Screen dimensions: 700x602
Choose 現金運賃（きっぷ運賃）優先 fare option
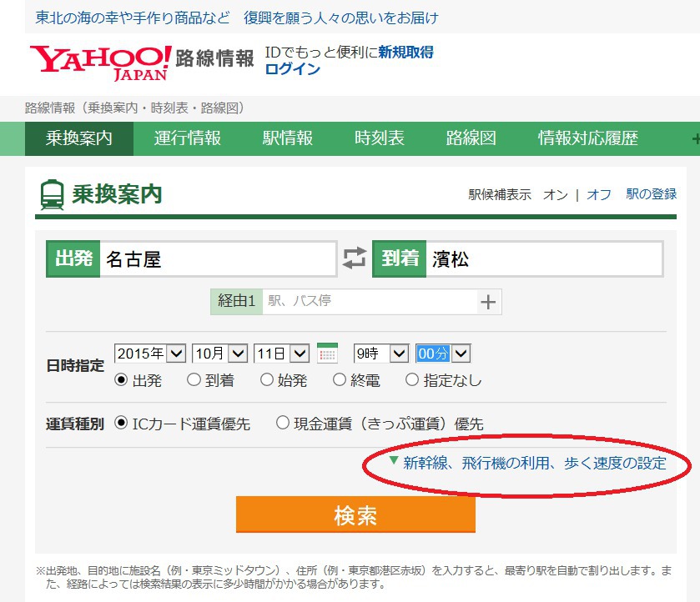point(283,423)
